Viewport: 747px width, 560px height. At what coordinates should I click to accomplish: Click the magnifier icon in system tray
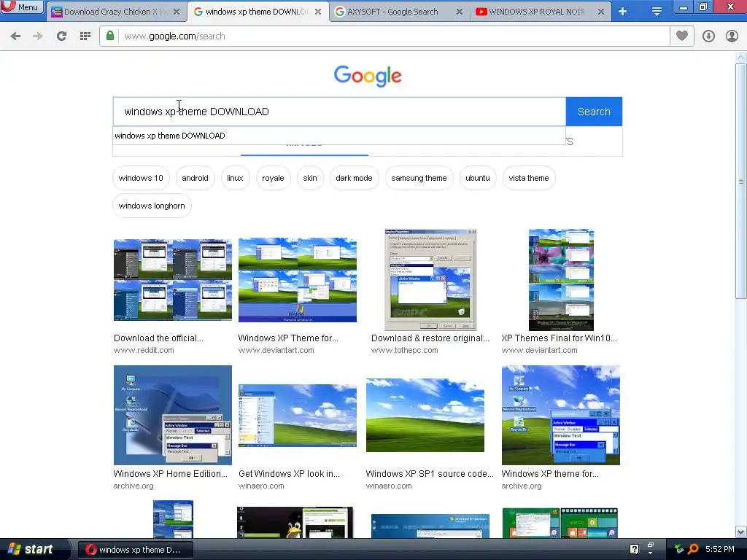694,549
